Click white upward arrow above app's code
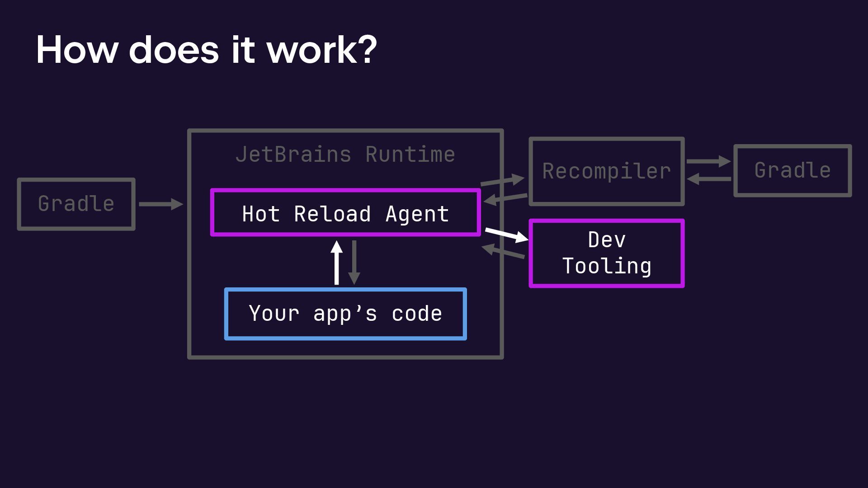The image size is (868, 488). tap(336, 263)
